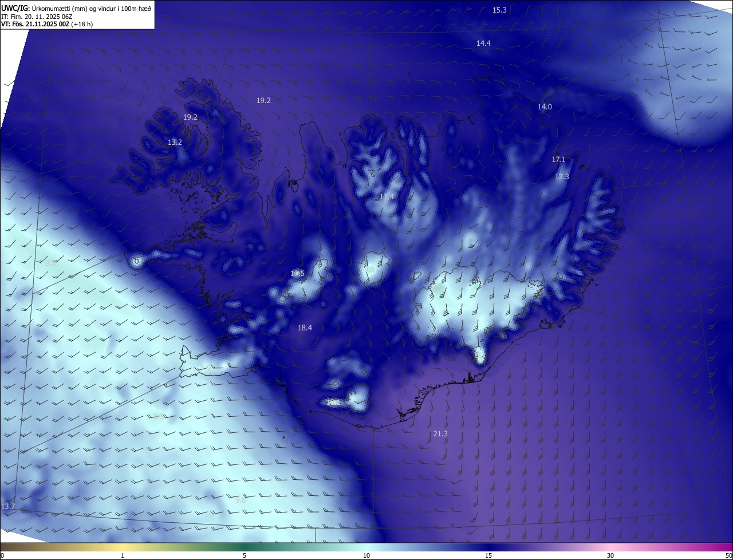Click the title text 'UWC/IG: Úrkomumætti (mm)'
The height and width of the screenshot is (560, 733).
44,8
